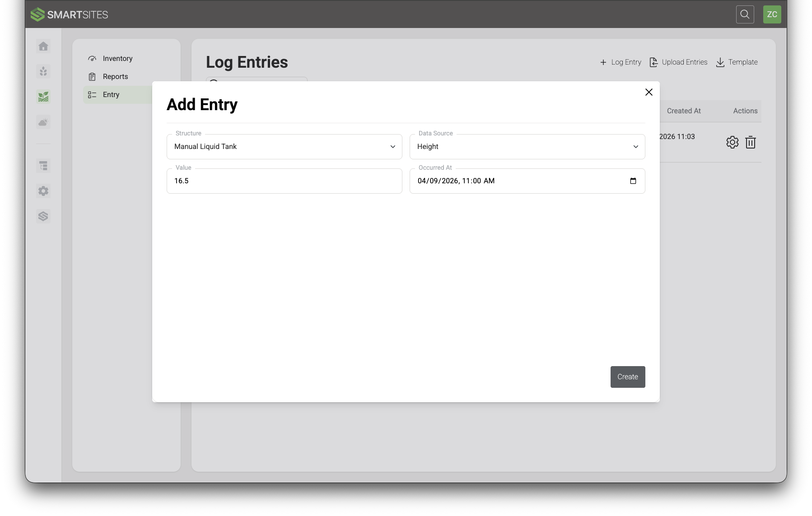Open Reports in side menu
The width and height of the screenshot is (812, 516).
tap(115, 77)
